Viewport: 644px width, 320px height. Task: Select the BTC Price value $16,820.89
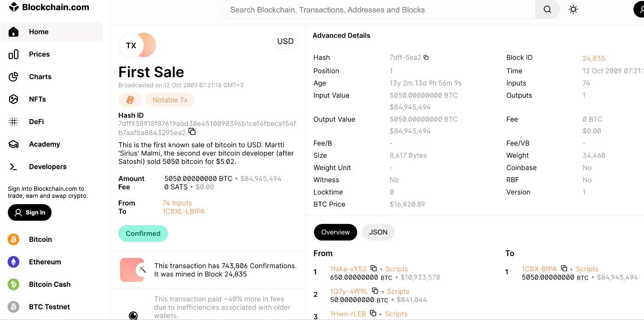407,204
